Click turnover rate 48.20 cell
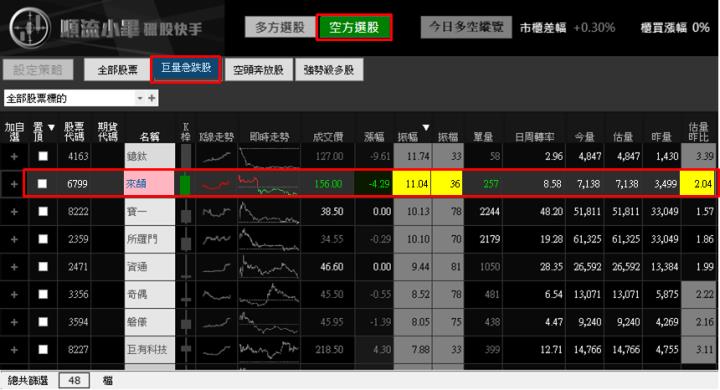Image resolution: width=720 pixels, height=390 pixels. click(x=551, y=211)
